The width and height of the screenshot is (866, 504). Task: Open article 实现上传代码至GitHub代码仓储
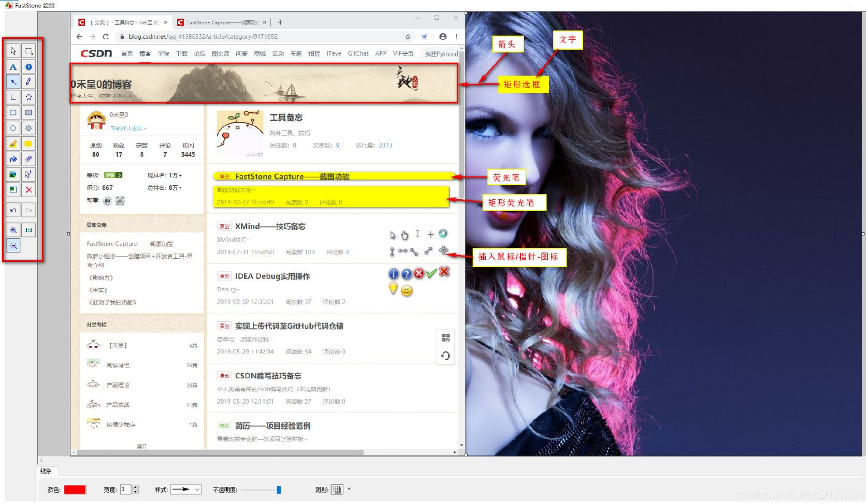289,326
